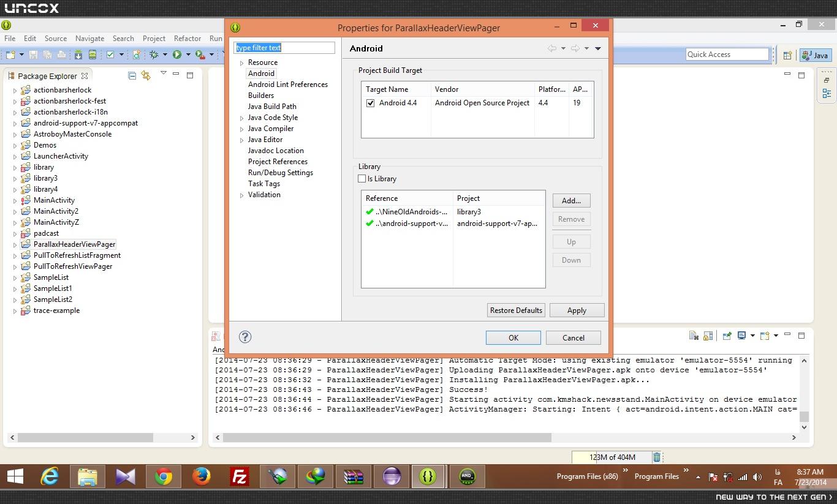Click the Apply button

tap(577, 310)
